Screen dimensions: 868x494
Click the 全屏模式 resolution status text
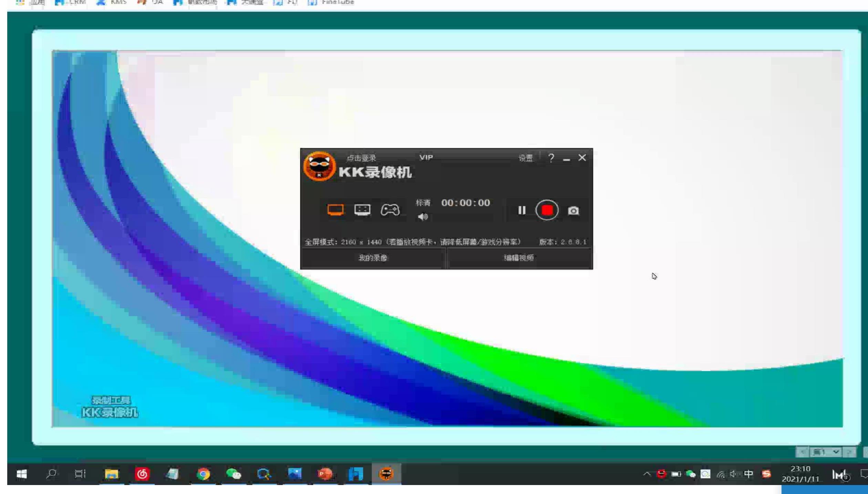(413, 242)
